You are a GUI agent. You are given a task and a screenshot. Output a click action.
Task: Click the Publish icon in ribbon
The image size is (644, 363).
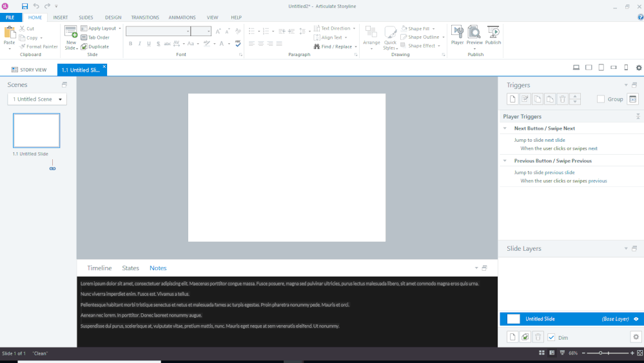coord(493,35)
